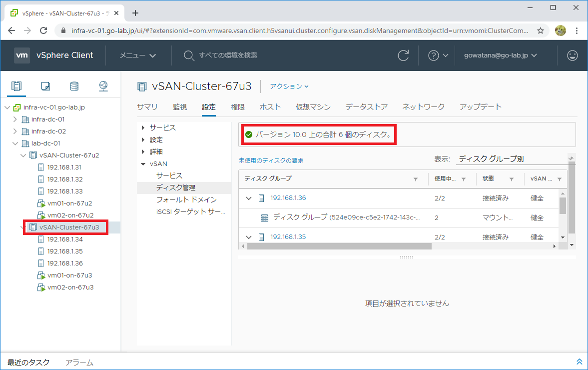Screen dimensions: 588x370
Task: Filter the 状態 column
Action: 512,179
